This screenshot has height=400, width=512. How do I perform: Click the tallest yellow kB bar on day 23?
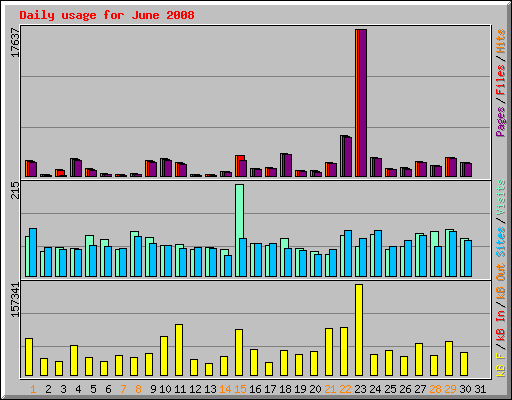[359, 330]
